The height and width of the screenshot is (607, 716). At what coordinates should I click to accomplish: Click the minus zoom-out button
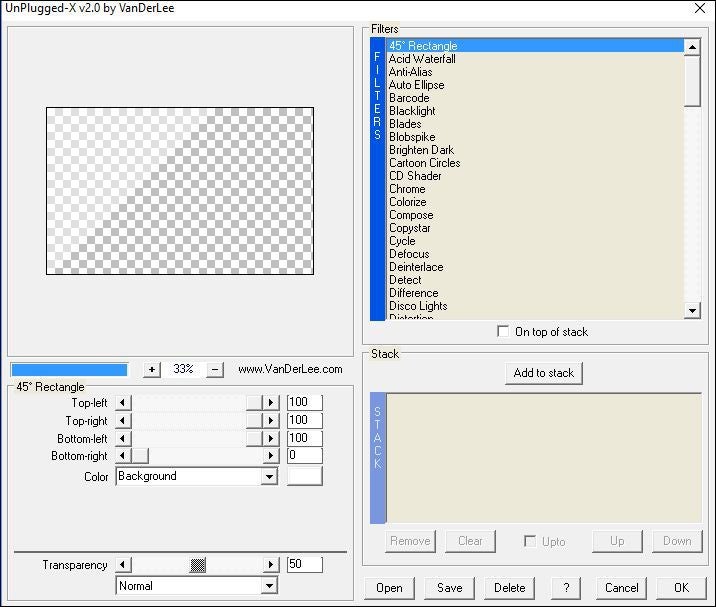pos(215,369)
